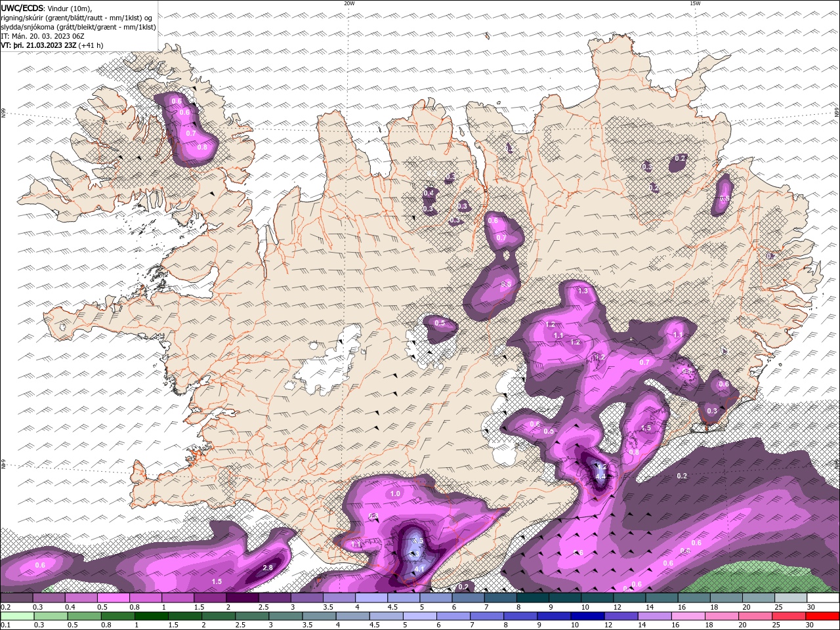Pick the 0.5 green swatch in the lower legend

pyautogui.click(x=84, y=616)
